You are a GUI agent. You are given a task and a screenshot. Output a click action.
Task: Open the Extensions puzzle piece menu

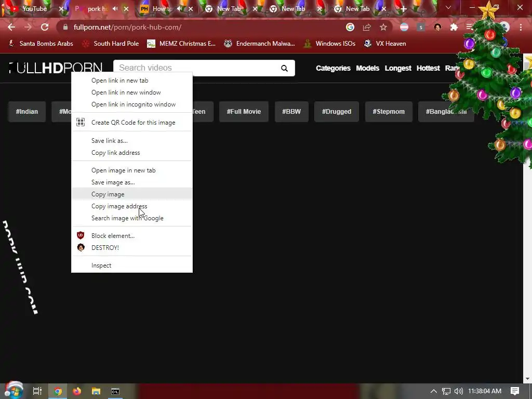coord(454,27)
